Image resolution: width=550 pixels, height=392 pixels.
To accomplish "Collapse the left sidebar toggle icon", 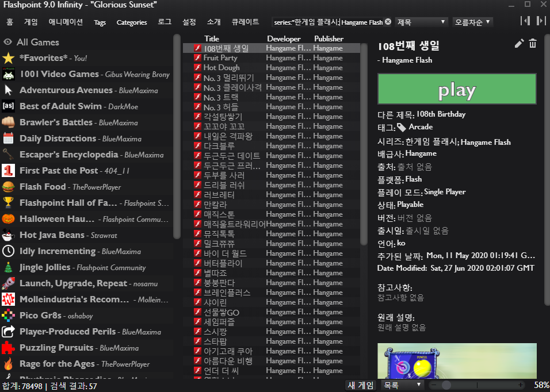I will (x=525, y=21).
